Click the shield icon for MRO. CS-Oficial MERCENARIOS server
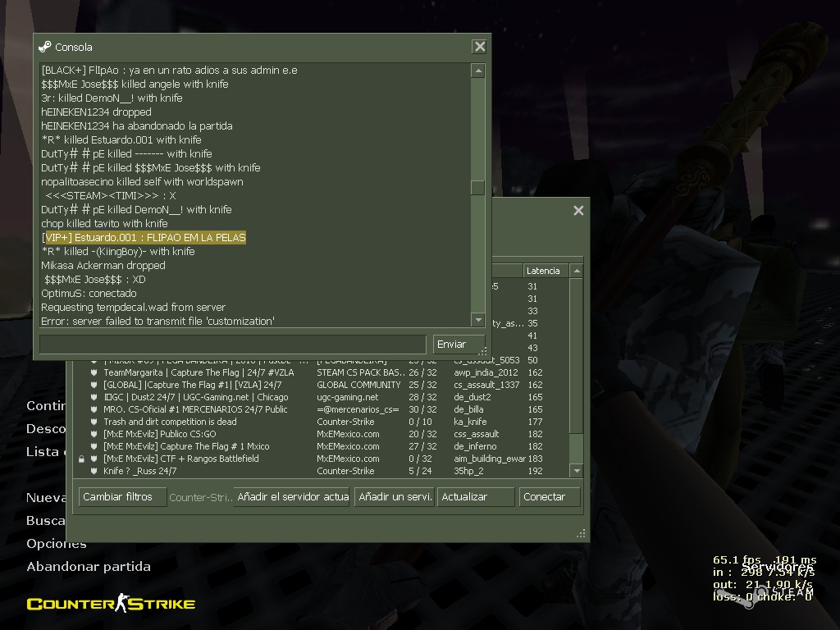 coord(94,409)
